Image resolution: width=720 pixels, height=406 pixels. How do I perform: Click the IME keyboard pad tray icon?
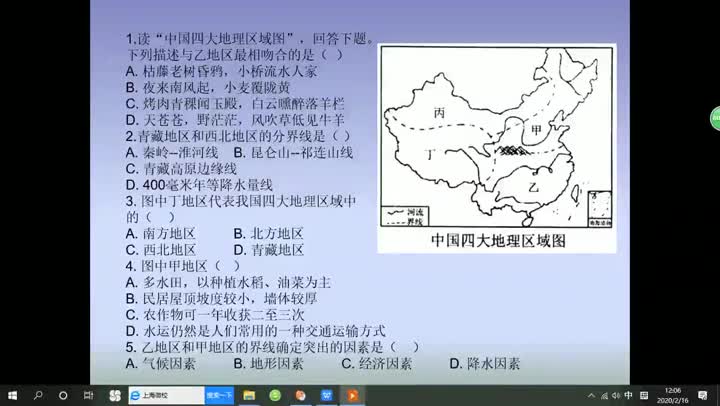(644, 395)
